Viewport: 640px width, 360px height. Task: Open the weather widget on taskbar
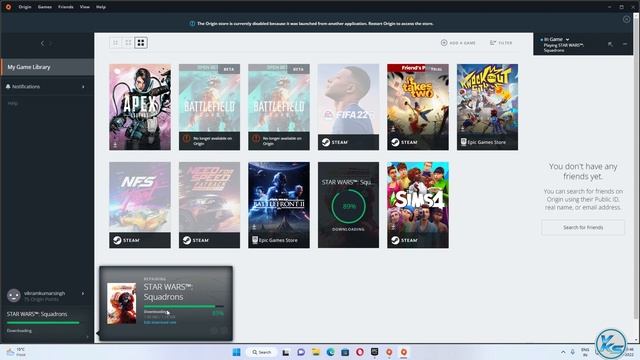(x=16, y=352)
